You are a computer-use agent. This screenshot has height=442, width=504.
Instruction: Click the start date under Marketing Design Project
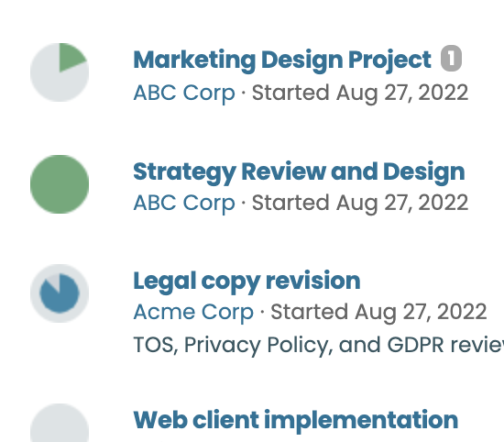click(360, 93)
